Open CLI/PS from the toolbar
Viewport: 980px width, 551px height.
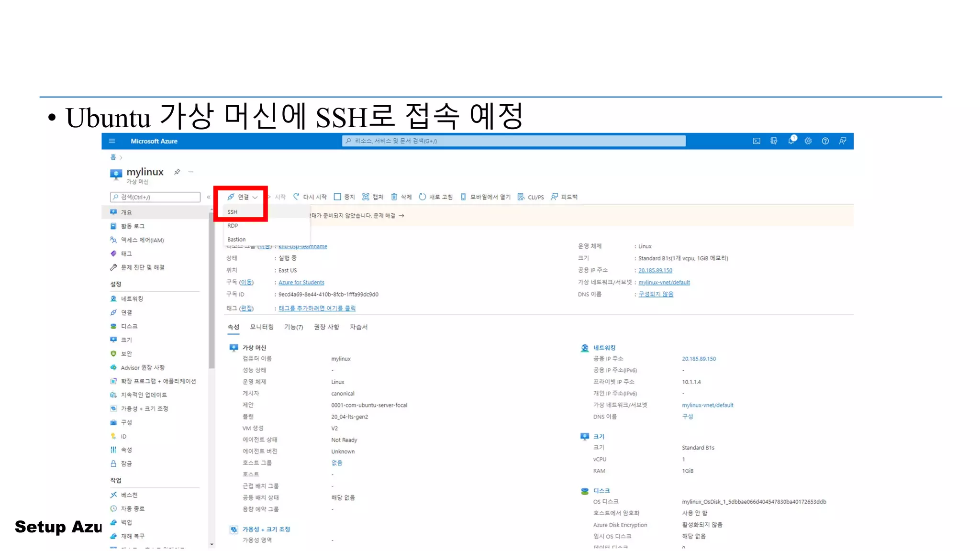(x=531, y=197)
